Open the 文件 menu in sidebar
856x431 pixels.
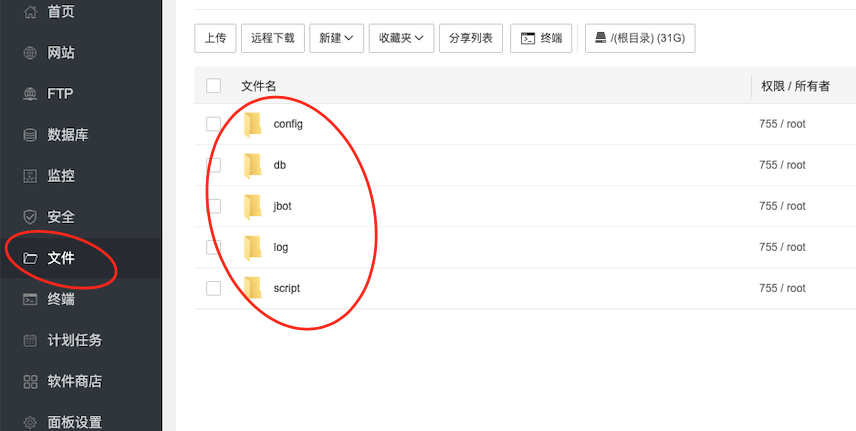pos(60,258)
